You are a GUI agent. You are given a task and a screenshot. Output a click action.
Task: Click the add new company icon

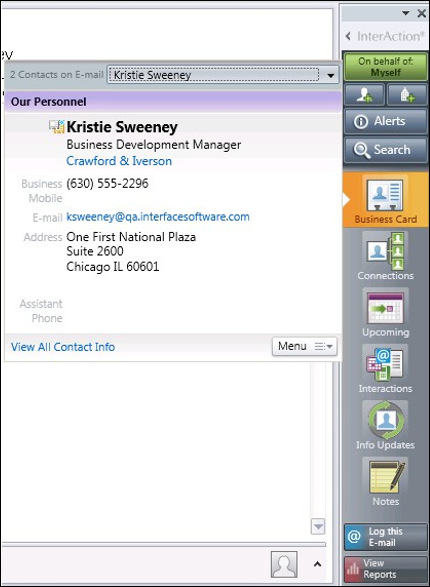click(407, 94)
